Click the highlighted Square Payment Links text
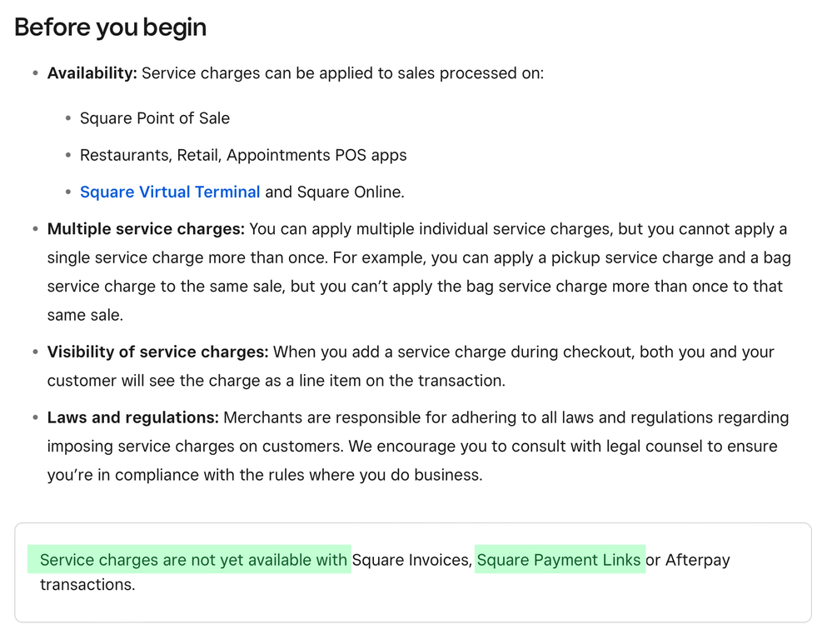The width and height of the screenshot is (832, 644). click(559, 560)
